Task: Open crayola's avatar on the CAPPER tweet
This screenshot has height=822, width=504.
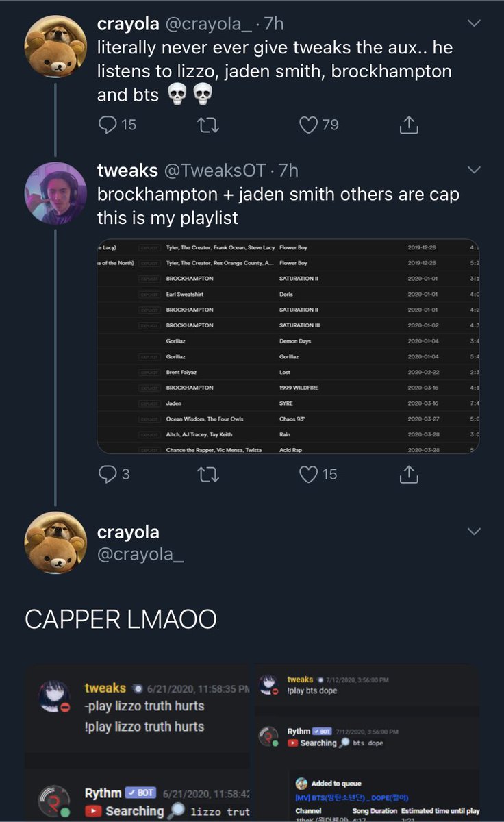Action: coord(55,543)
